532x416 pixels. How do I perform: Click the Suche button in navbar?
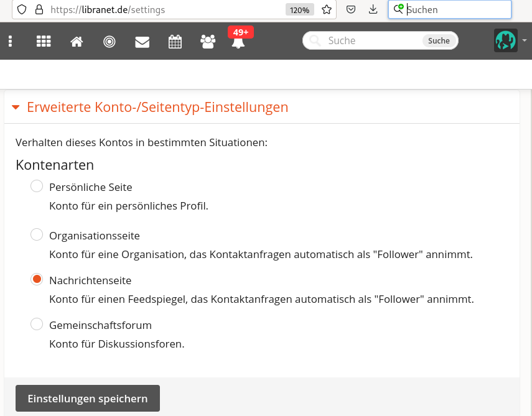[x=439, y=40]
